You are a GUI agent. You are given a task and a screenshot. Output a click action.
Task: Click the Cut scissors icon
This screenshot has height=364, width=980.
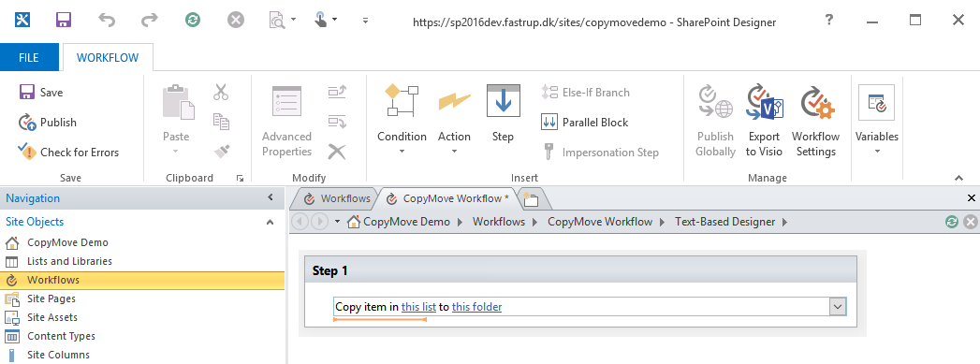tap(221, 93)
